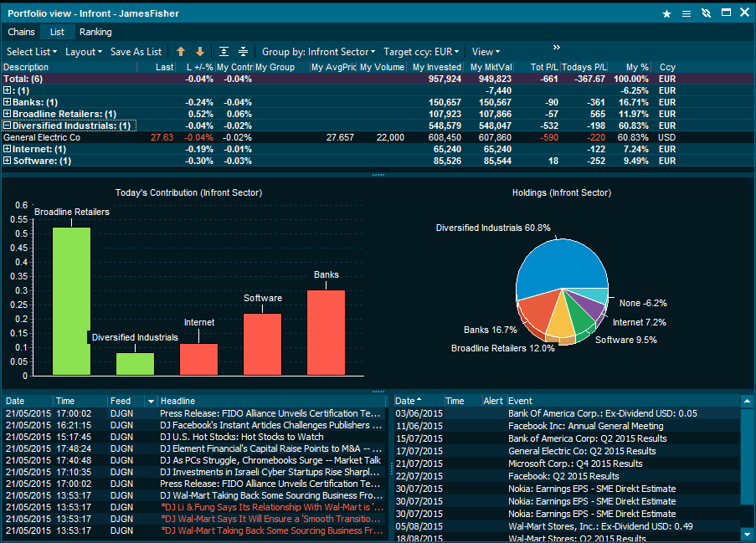Select the General Electric Co row

pos(378,137)
